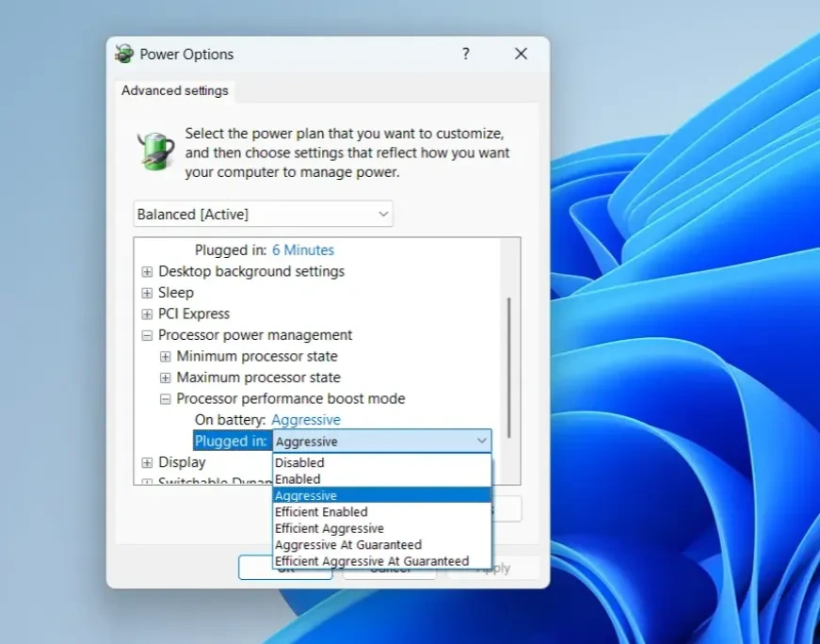This screenshot has height=644, width=820.
Task: Select the PCI Express label
Action: (x=194, y=314)
